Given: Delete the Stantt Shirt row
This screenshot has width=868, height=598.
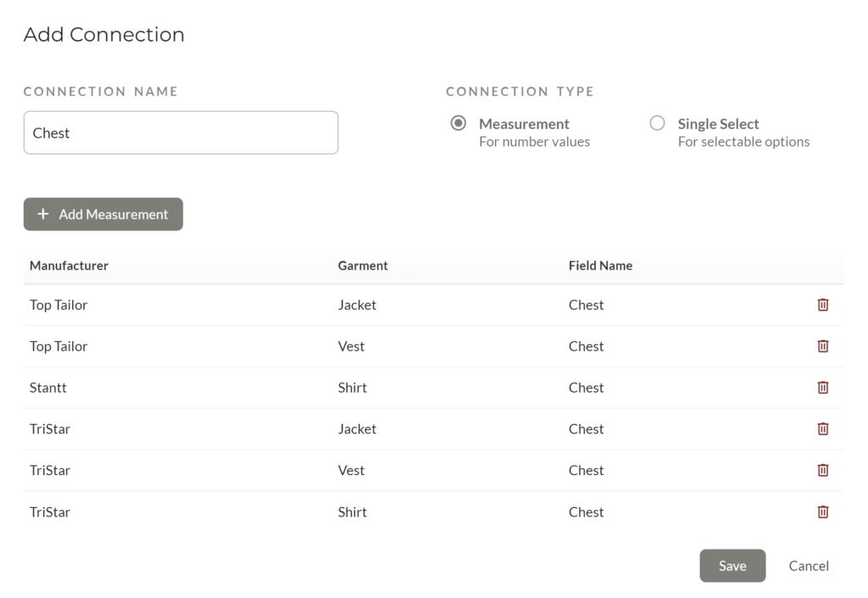Looking at the screenshot, I should [x=822, y=388].
